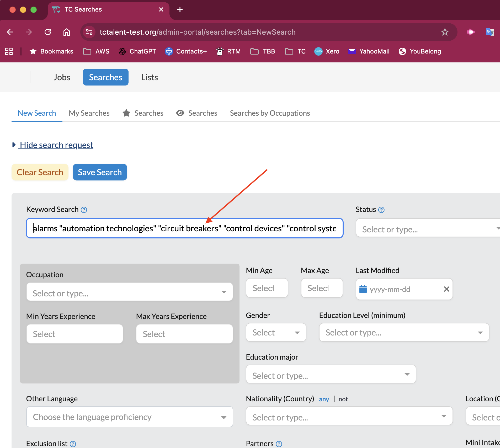Open the Last Modified calendar picker
Image resolution: width=500 pixels, height=448 pixels.
[363, 289]
